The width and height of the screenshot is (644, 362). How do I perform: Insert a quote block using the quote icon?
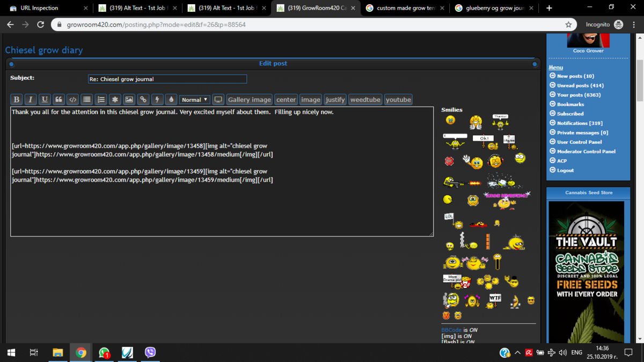(58, 100)
